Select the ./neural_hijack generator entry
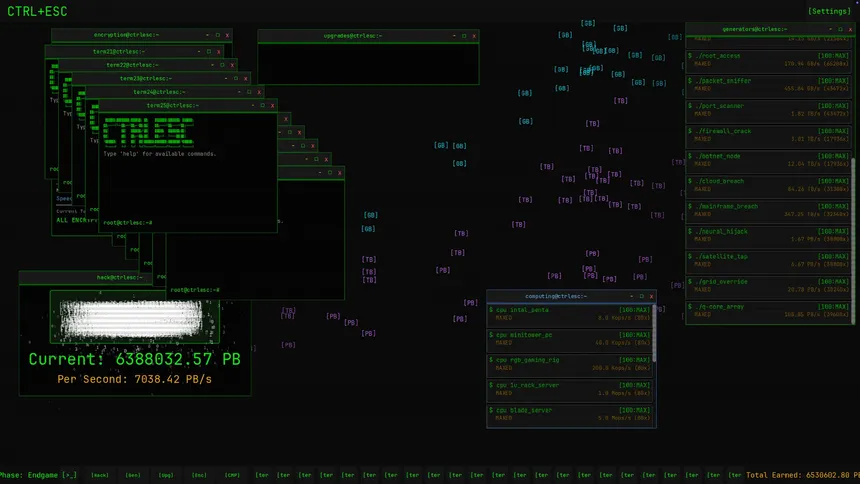Image resolution: width=860 pixels, height=484 pixels. click(x=768, y=235)
